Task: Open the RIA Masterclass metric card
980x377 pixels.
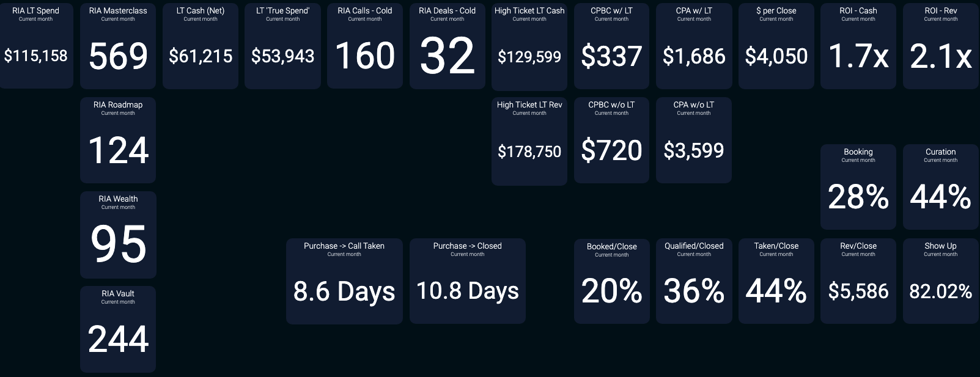Action: pos(118,46)
